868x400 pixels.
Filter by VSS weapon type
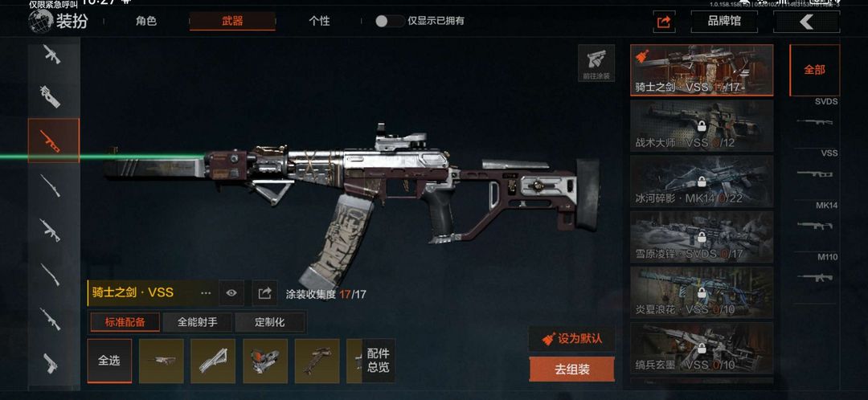[x=814, y=168]
